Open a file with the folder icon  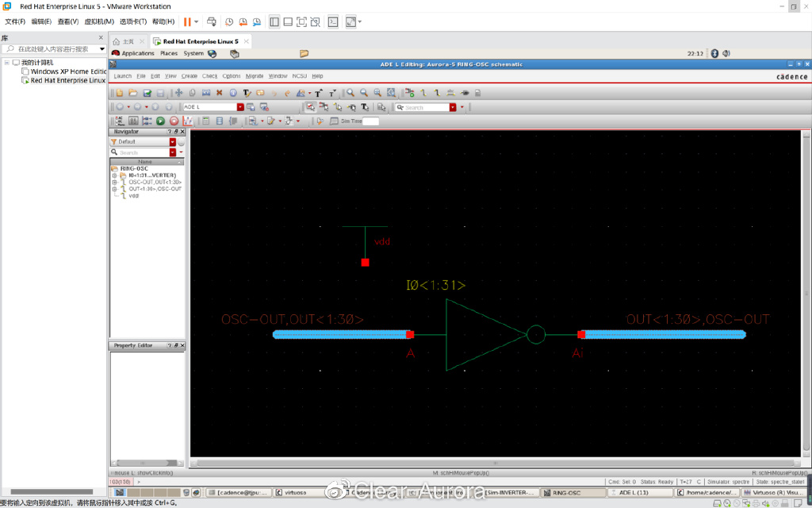point(133,93)
